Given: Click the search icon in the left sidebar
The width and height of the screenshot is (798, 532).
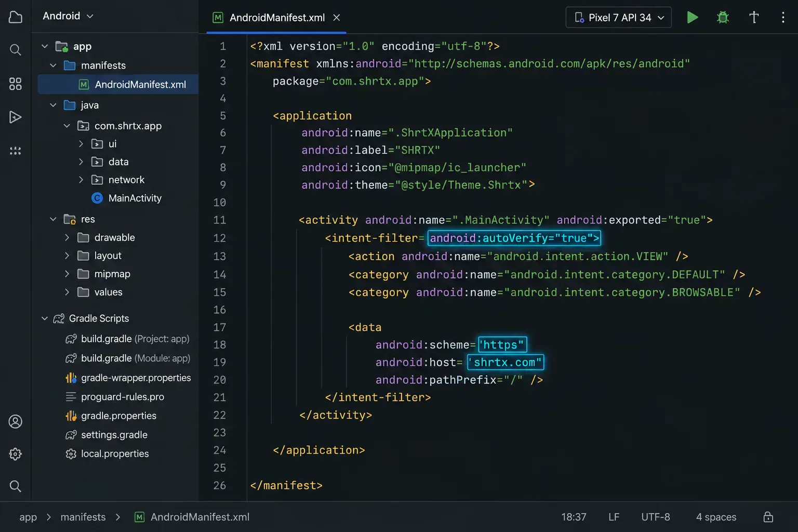Looking at the screenshot, I should point(16,50).
